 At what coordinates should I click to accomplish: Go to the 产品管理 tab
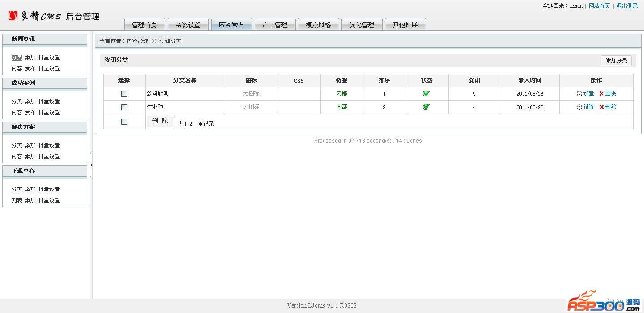click(275, 25)
